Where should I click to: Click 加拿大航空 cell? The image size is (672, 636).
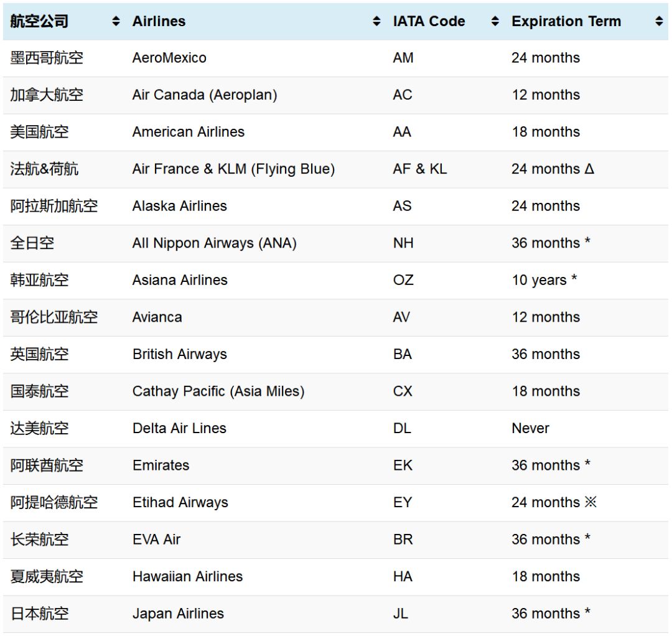point(47,95)
